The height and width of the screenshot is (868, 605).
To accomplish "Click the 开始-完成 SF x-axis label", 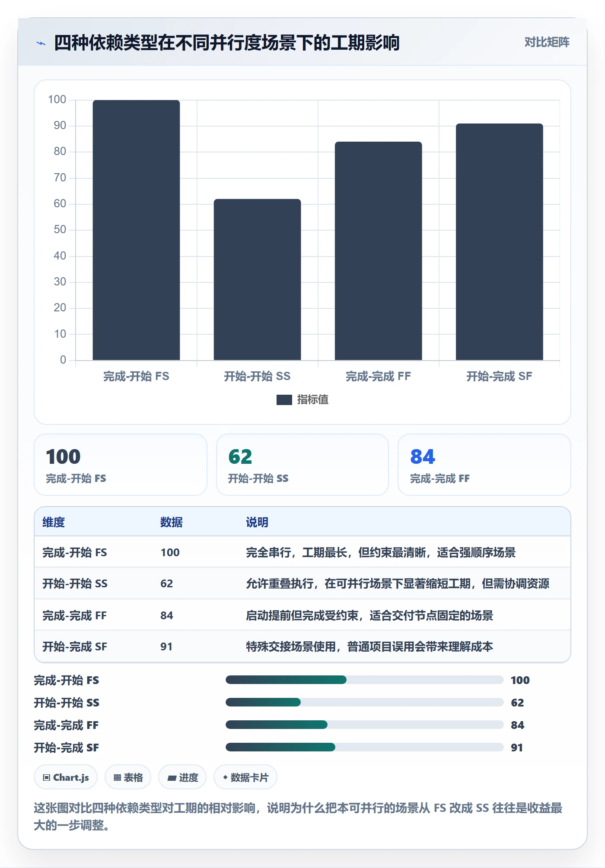I will (499, 377).
